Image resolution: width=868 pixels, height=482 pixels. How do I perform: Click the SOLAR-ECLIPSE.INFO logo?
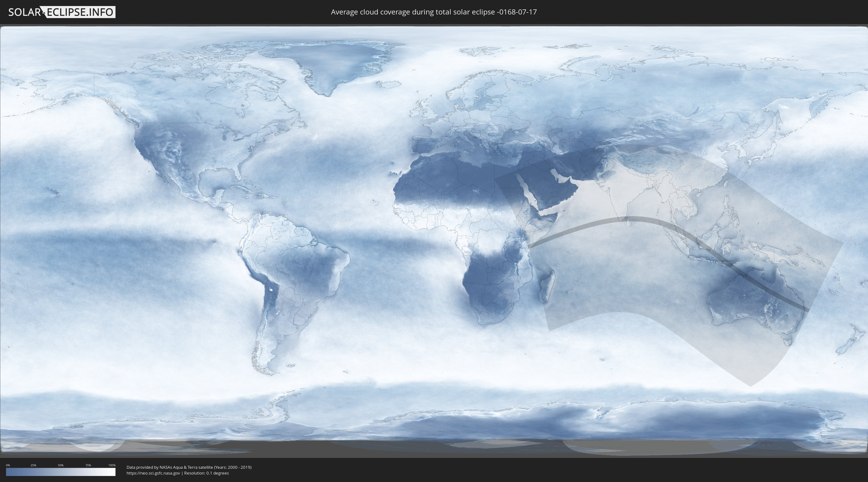click(x=62, y=12)
